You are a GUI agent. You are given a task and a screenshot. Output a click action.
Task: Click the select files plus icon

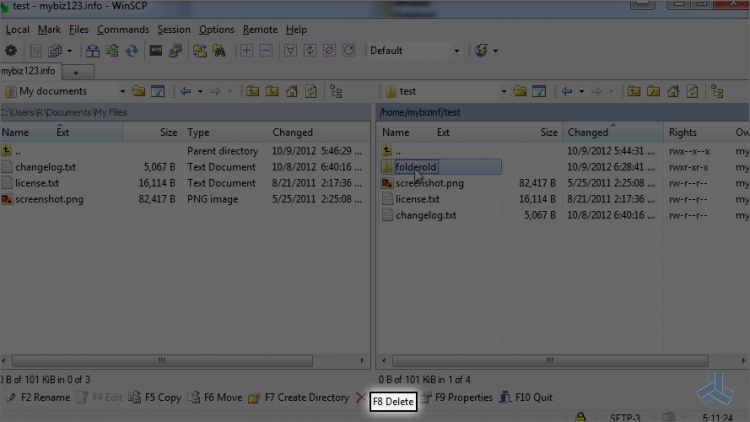click(246, 50)
